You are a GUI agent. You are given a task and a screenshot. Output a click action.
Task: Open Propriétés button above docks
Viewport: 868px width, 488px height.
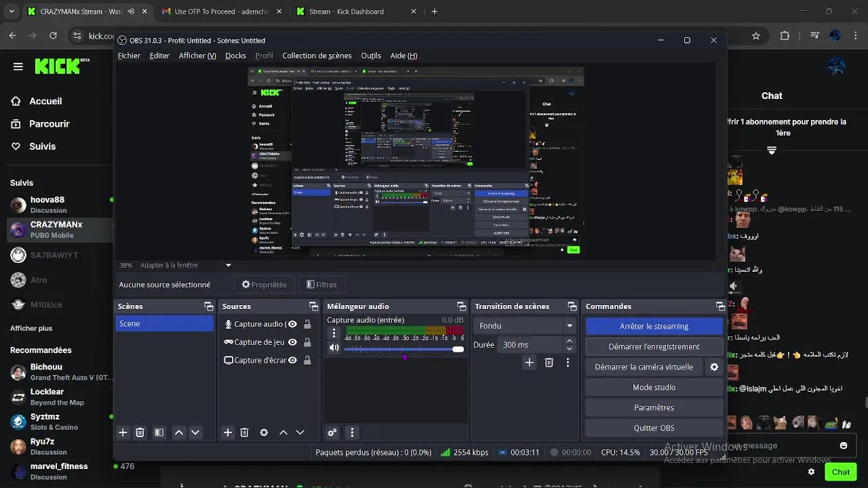click(x=264, y=285)
